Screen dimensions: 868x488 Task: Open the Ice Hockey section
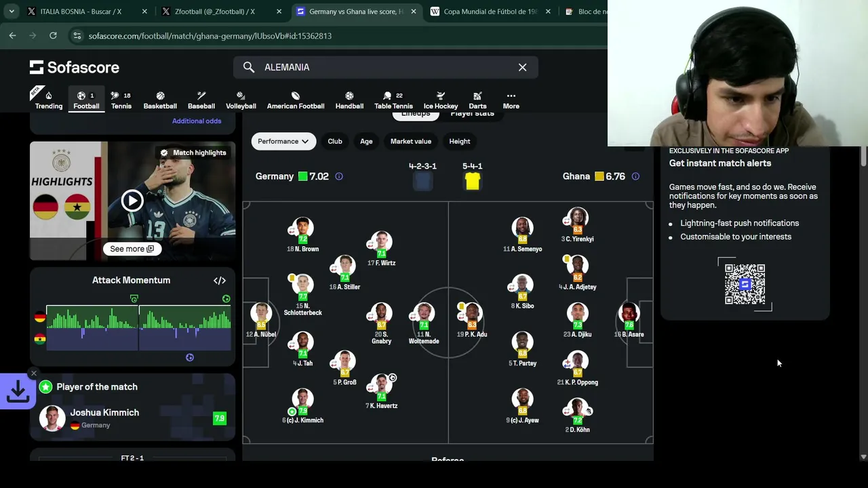point(441,100)
